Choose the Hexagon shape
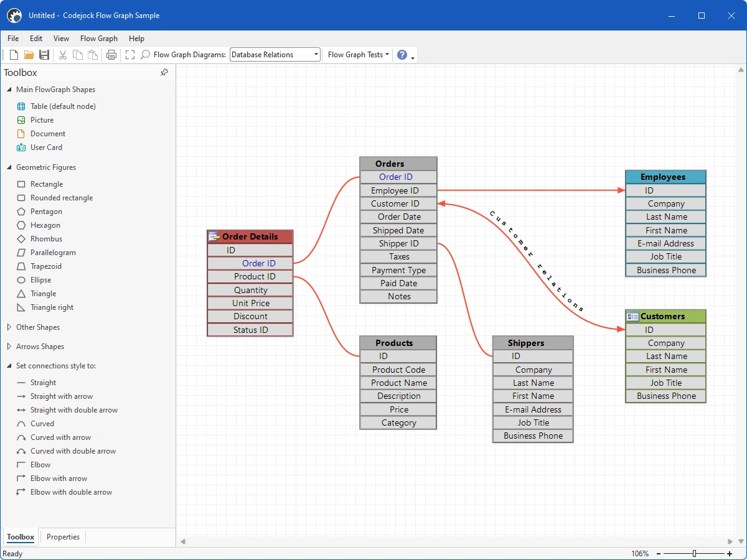This screenshot has height=560, width=747. point(45,225)
